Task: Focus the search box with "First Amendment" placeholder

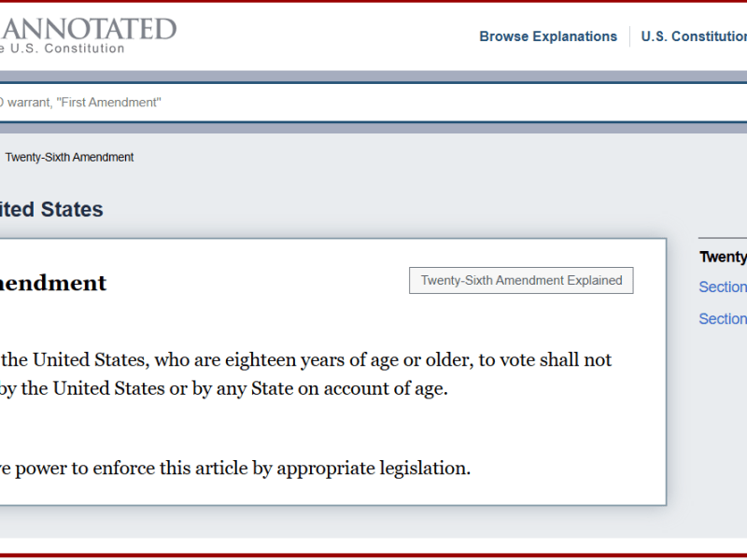Action: click(280, 102)
